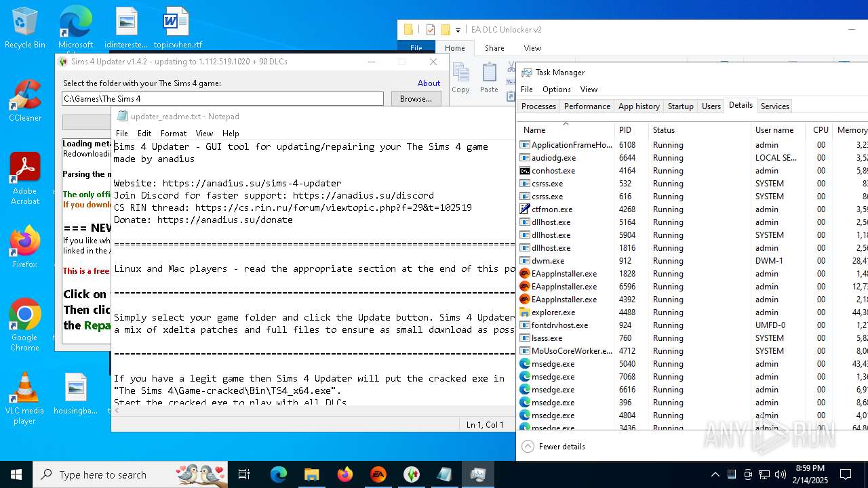Switch to Notepad in the taskbar

pyautogui.click(x=444, y=474)
